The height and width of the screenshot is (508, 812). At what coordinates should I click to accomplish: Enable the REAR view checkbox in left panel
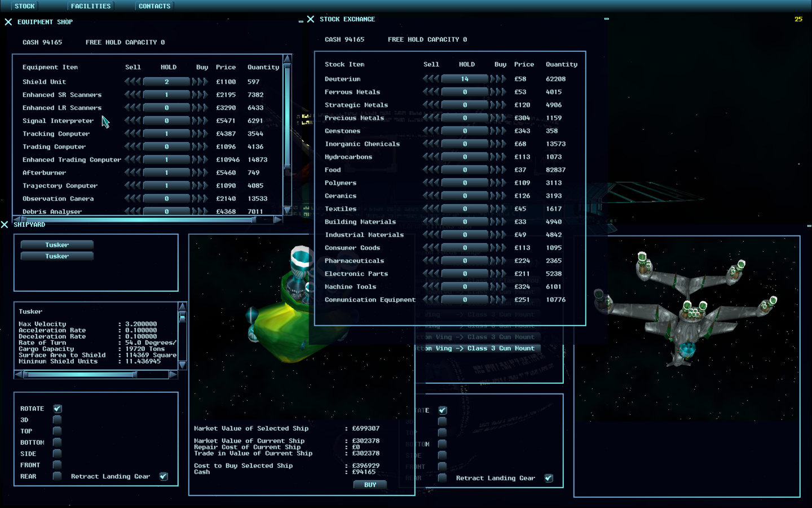click(x=58, y=476)
